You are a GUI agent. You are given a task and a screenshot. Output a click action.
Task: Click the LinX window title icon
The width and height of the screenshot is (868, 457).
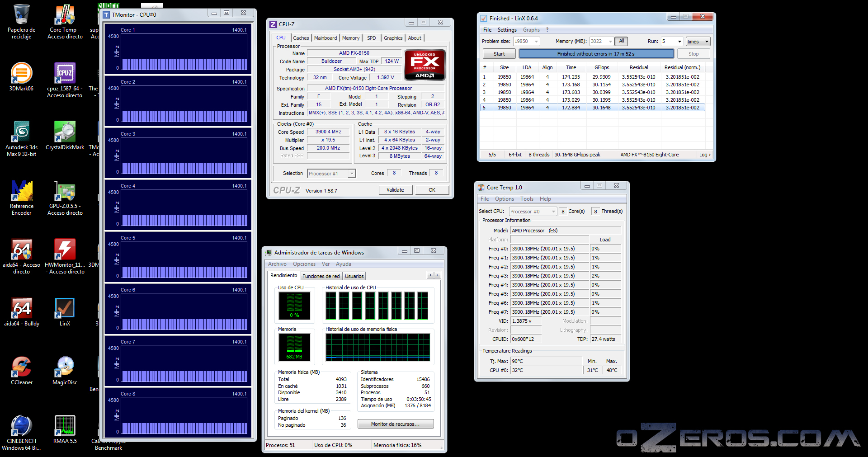click(x=484, y=19)
